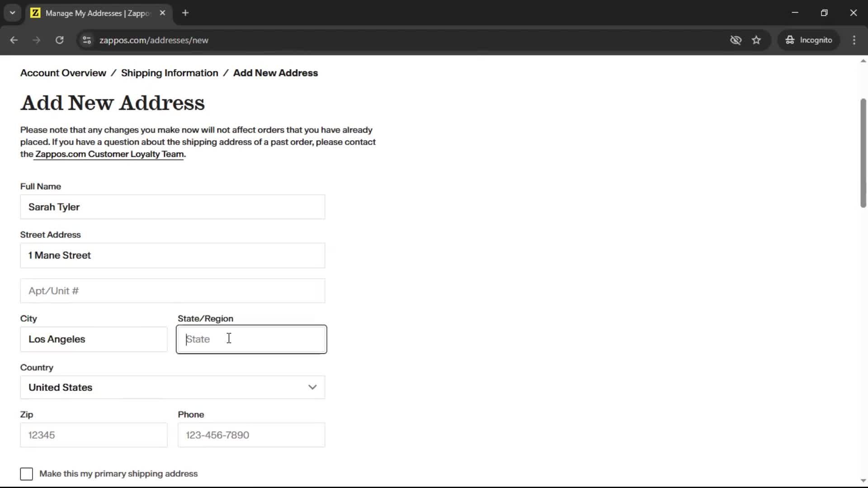Click the third-party cookies blocked eye icon

click(x=736, y=40)
